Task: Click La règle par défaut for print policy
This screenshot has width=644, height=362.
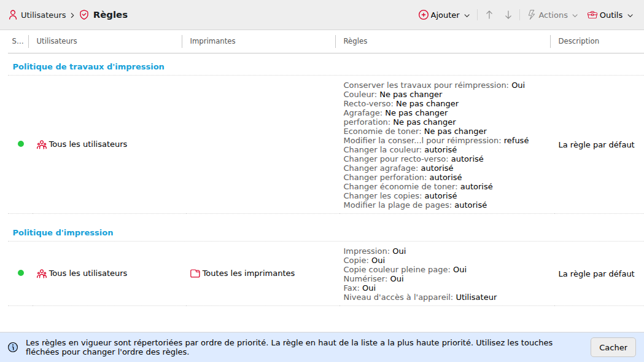Action: tap(596, 274)
